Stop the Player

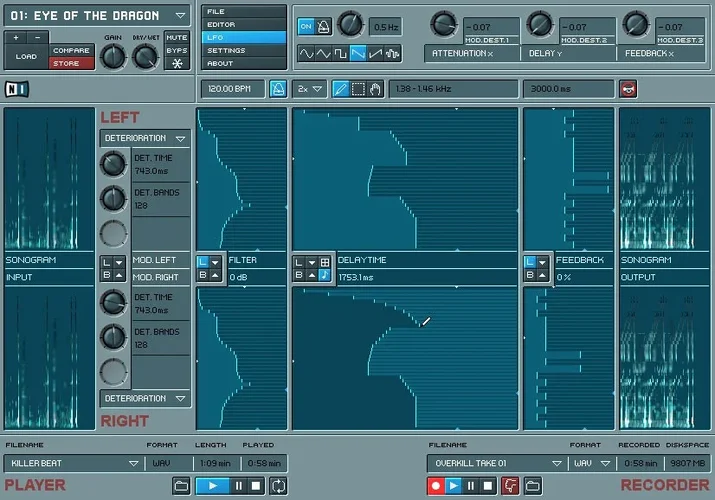pyautogui.click(x=256, y=486)
